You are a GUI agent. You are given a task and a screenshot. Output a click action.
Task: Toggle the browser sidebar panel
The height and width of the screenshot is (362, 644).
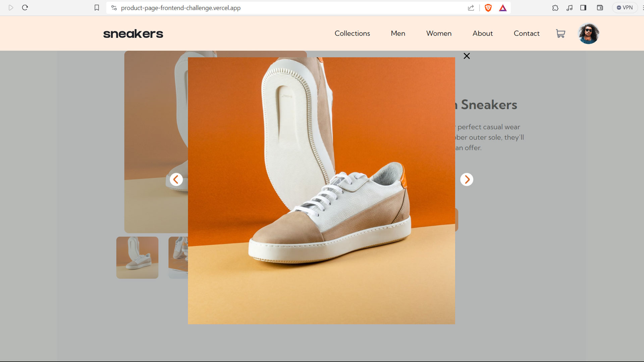[x=583, y=8]
